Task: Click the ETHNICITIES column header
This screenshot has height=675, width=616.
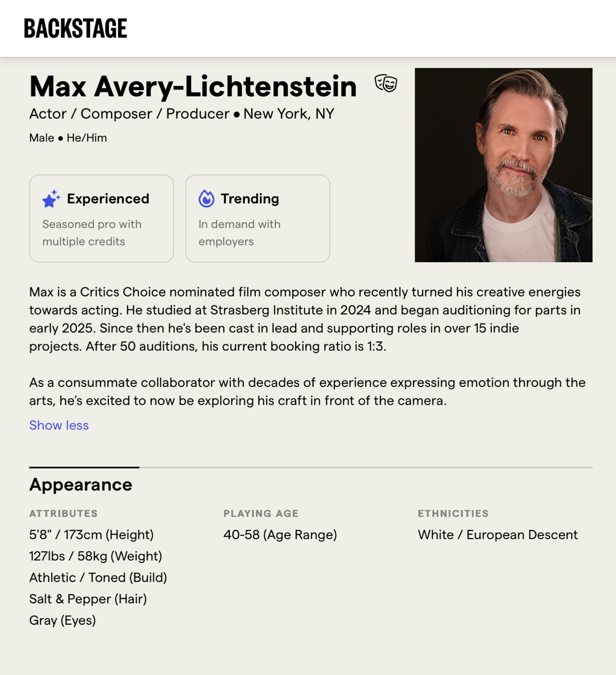Action: (x=453, y=514)
